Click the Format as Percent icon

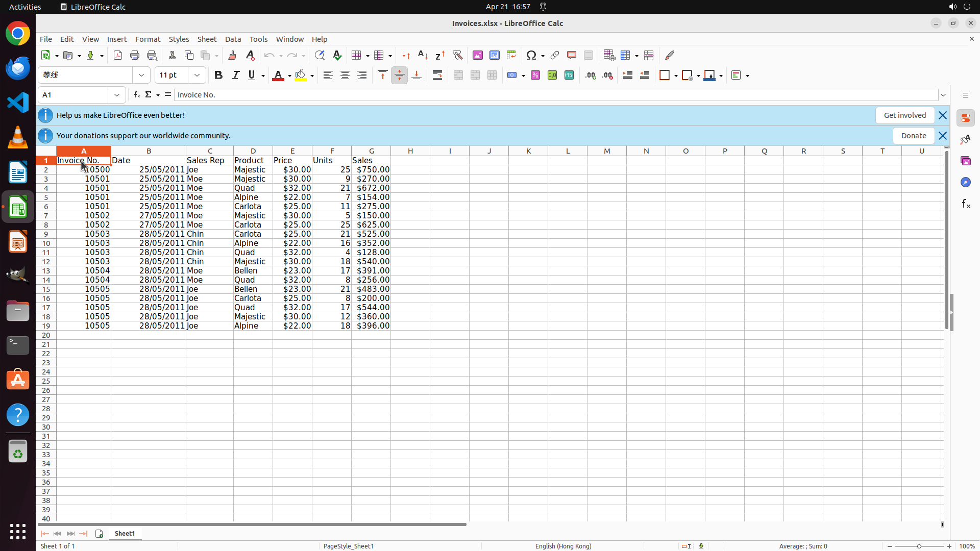coord(535,76)
